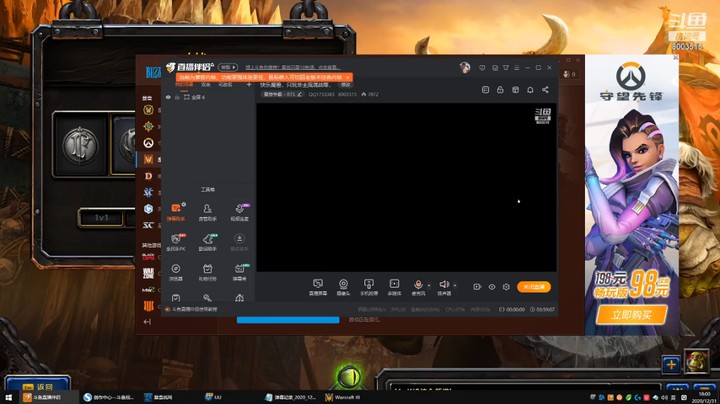Select Call of Duty Black Ops in the sidebar
This screenshot has height=404, width=720.
tap(148, 256)
